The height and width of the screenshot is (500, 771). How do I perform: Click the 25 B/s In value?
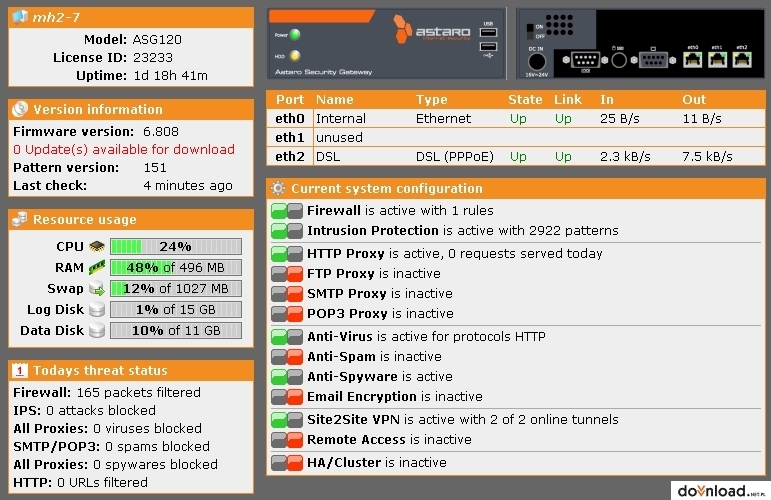tap(620, 118)
